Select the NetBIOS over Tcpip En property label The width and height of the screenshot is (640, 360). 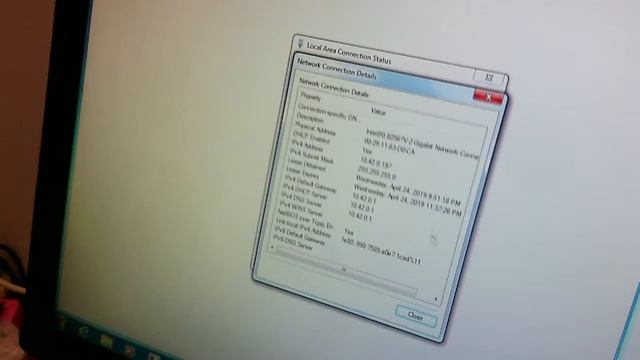pyautogui.click(x=305, y=219)
